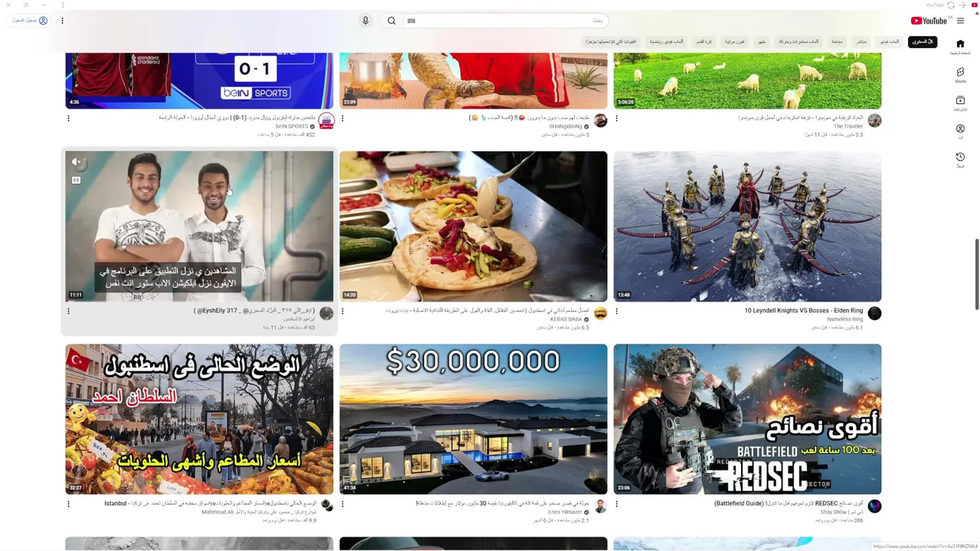Open the sheep grazing field video thumbnail

click(747, 80)
